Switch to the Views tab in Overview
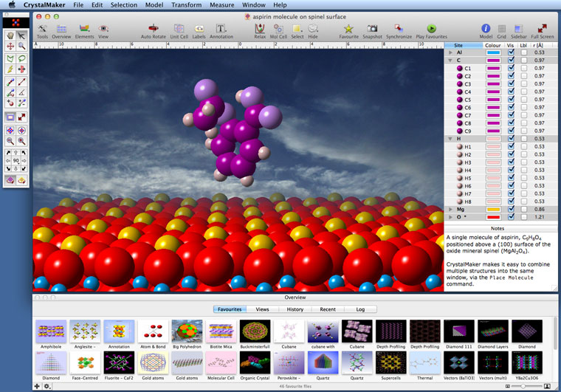Viewport: 561px width, 392px height. pyautogui.click(x=262, y=309)
